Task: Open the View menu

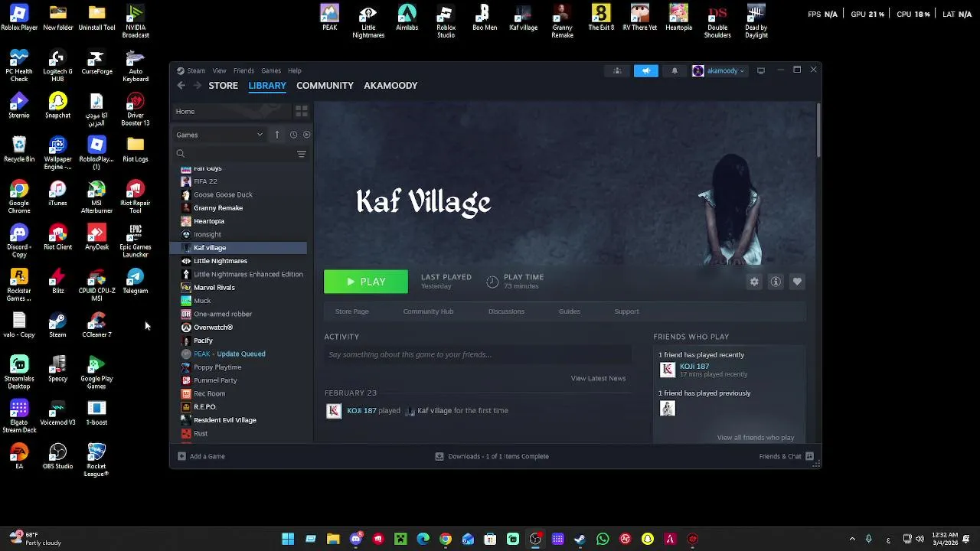Action: coord(219,70)
